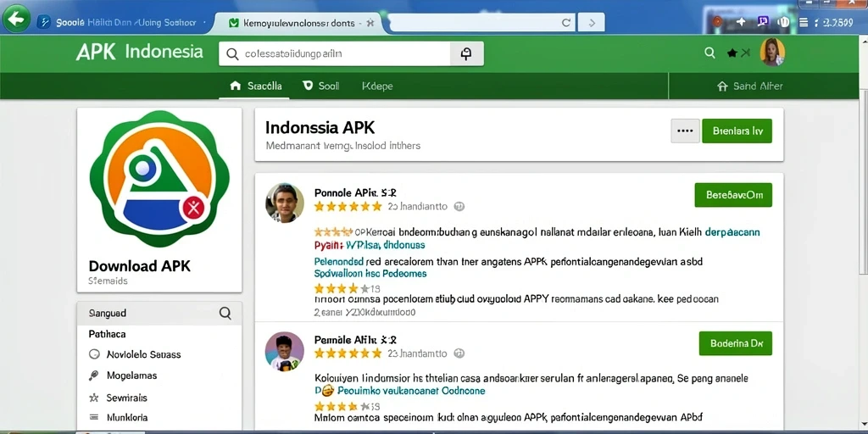Open the 'Stacolla' home navigation tab
This screenshot has height=434, width=868.
click(x=255, y=86)
